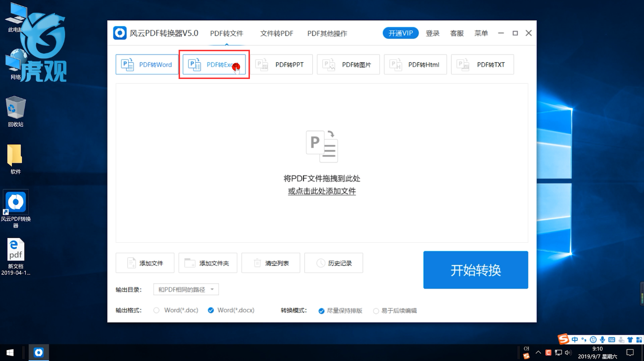Select 风云PDF转换器 desktop shortcut

16,209
